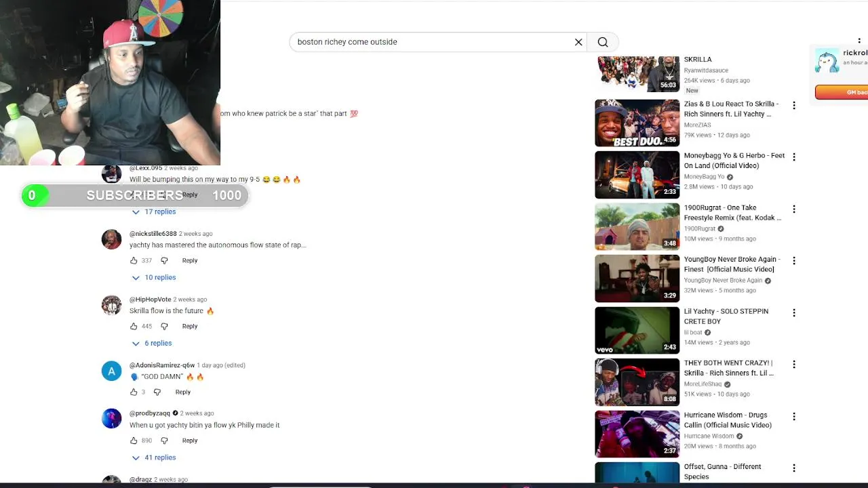Open Zias & B Lou React To Skrilla title
This screenshot has width=868, height=488.
click(731, 109)
